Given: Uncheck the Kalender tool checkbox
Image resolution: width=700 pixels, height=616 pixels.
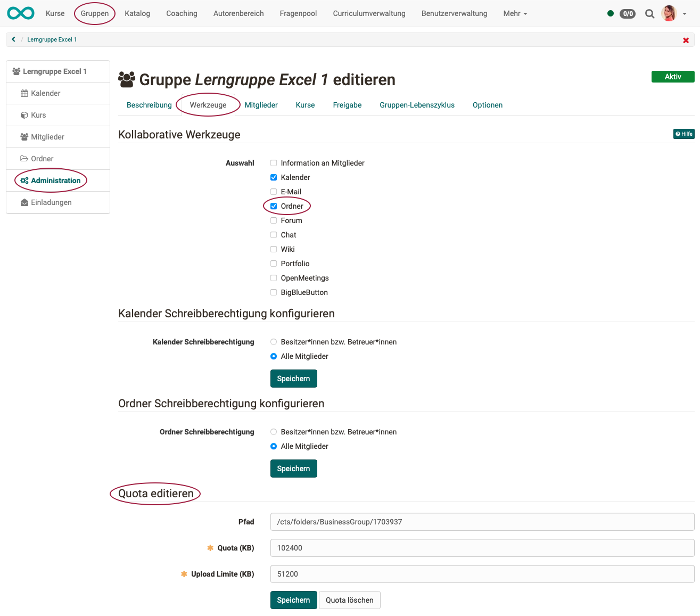Looking at the screenshot, I should tap(274, 177).
